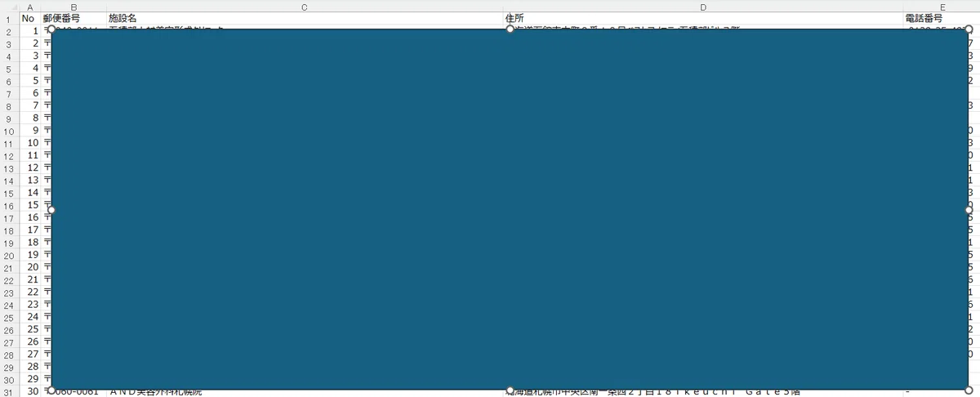Image resolution: width=980 pixels, height=397 pixels.
Task: Select column A header
Action: point(30,7)
